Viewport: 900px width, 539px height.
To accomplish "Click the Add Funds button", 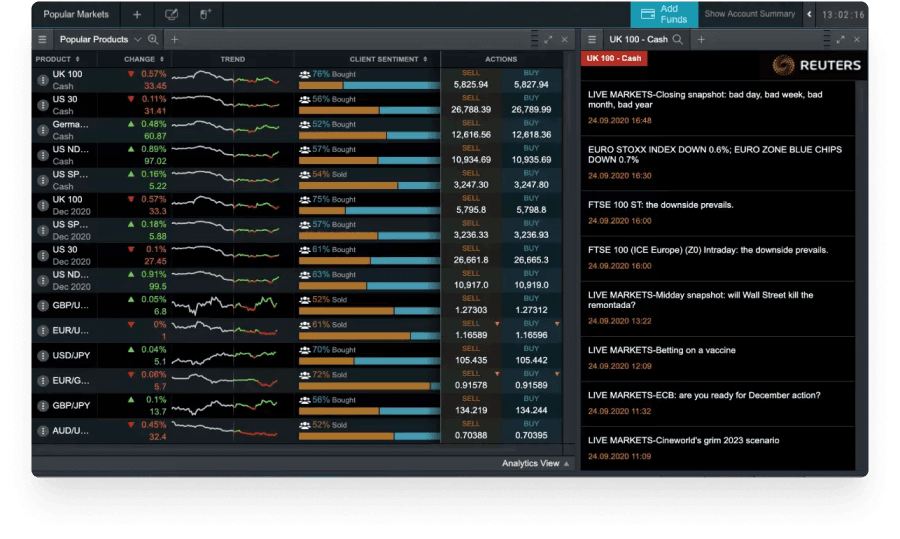I will pos(664,14).
